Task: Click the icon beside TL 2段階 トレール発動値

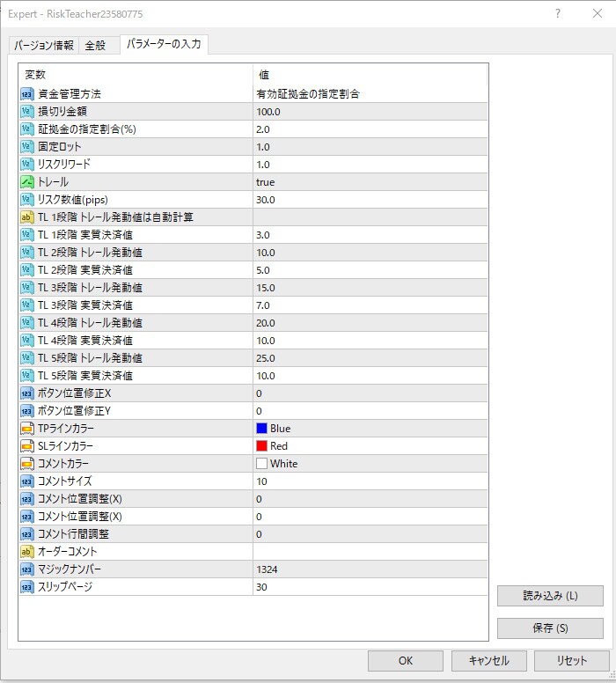Action: click(x=27, y=253)
